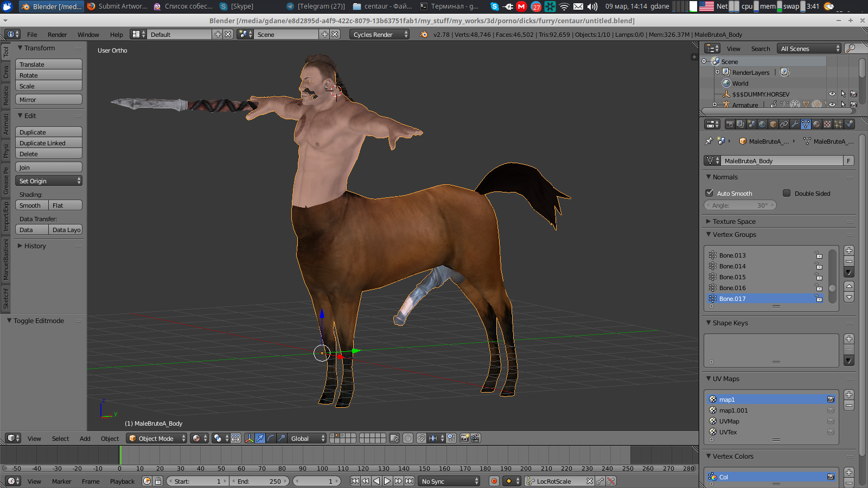This screenshot has width=868, height=488.
Task: Click the Object Constraints chain icon
Action: tap(784, 124)
